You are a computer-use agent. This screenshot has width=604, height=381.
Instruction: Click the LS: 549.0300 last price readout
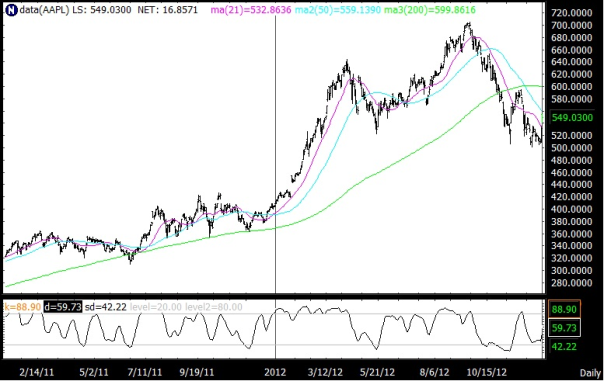click(102, 10)
